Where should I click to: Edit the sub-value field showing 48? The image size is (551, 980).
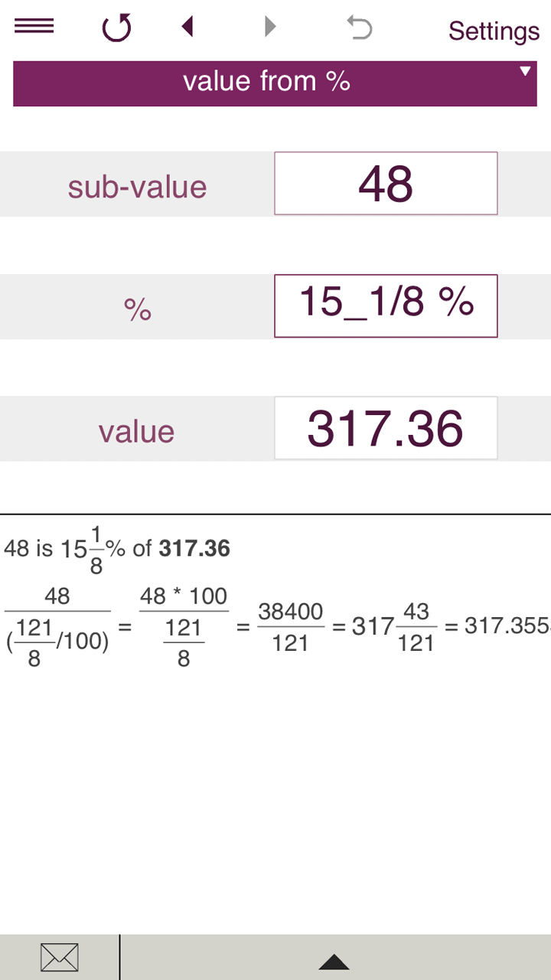point(386,184)
